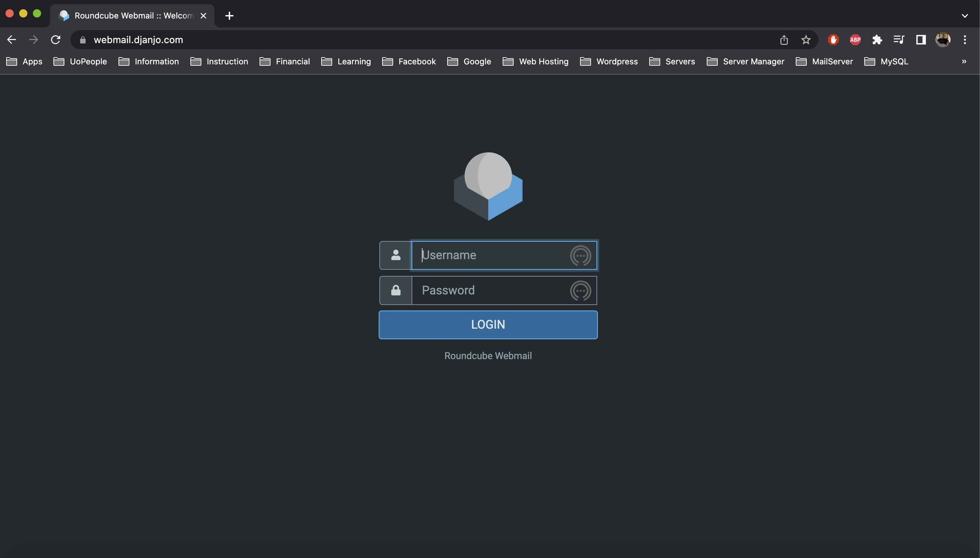Click the Username input field
This screenshot has height=558, width=980.
coord(504,255)
